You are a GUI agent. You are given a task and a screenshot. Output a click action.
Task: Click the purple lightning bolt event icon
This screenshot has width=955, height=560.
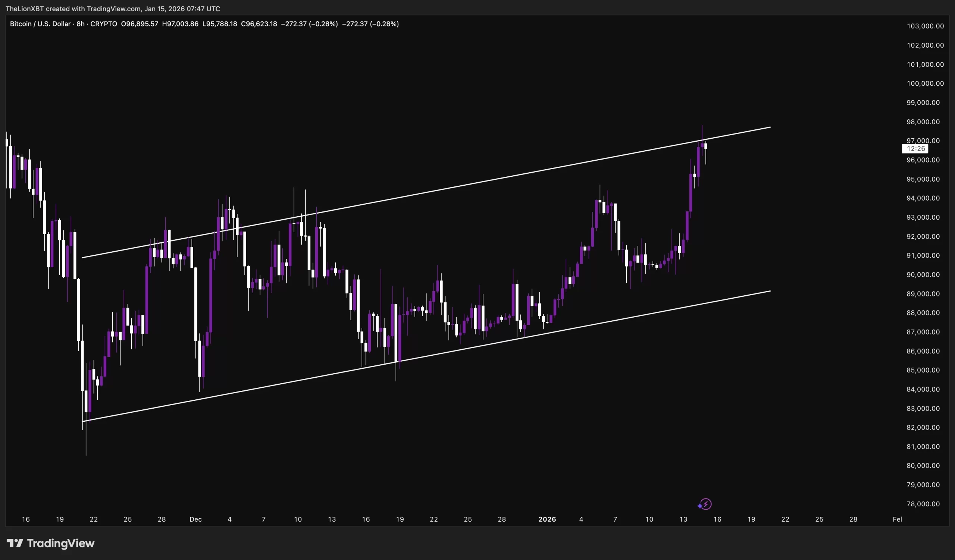(x=706, y=504)
